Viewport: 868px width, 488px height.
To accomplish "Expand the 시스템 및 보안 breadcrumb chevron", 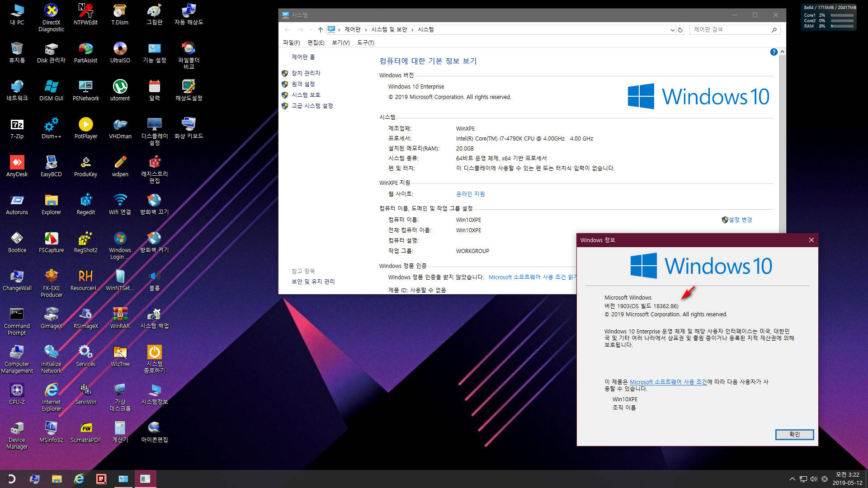I will point(412,30).
